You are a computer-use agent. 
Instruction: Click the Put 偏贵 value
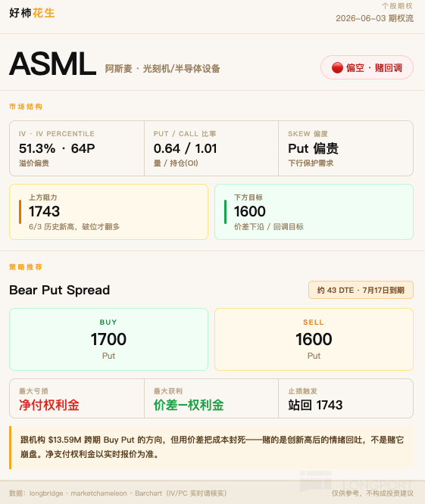313,148
